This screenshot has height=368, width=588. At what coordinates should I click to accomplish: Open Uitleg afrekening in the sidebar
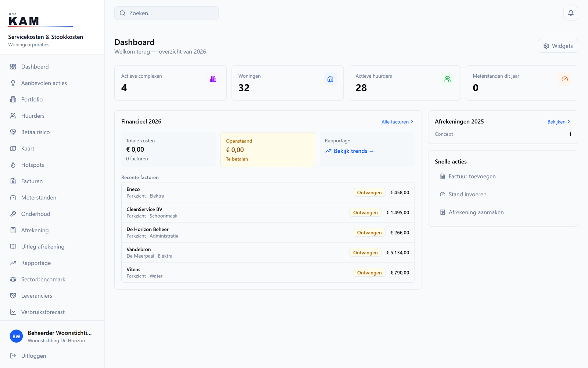52,247
